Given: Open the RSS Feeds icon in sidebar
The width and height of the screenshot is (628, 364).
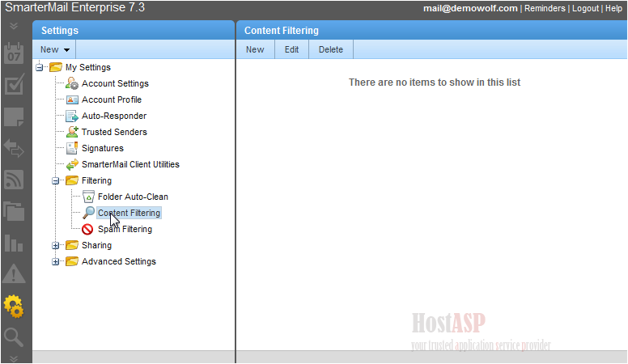Looking at the screenshot, I should 14,180.
